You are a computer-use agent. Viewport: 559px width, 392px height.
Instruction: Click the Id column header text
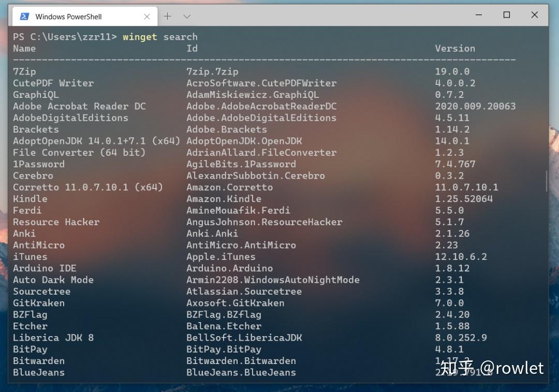point(192,48)
